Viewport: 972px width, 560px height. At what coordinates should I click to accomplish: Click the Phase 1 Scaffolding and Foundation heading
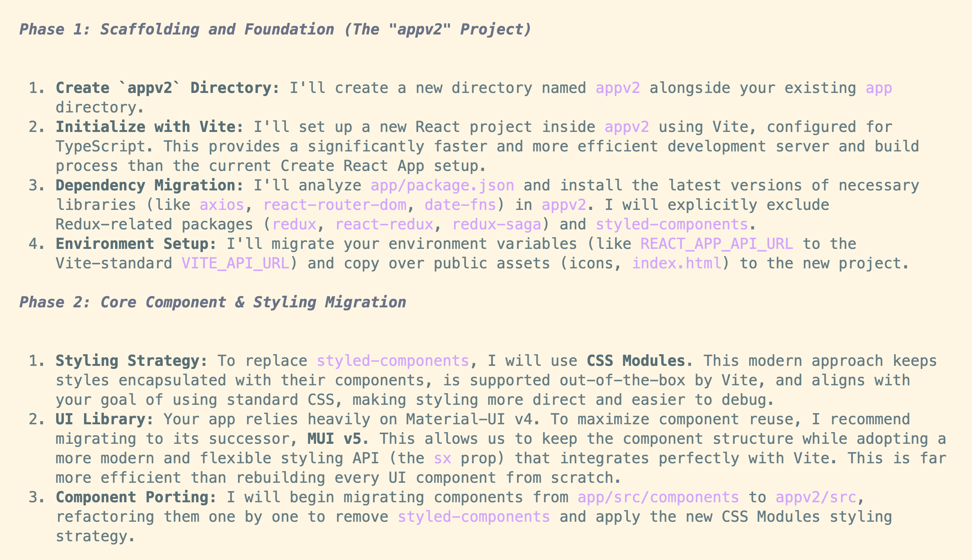(276, 30)
